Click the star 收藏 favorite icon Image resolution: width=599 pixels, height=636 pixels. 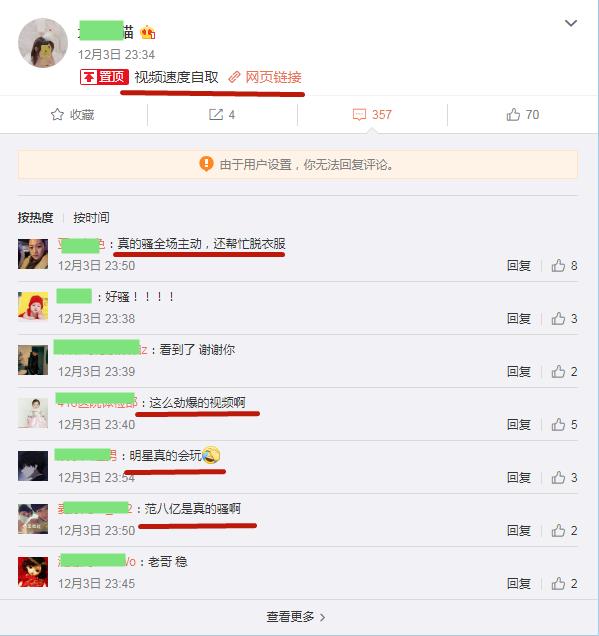click(57, 115)
